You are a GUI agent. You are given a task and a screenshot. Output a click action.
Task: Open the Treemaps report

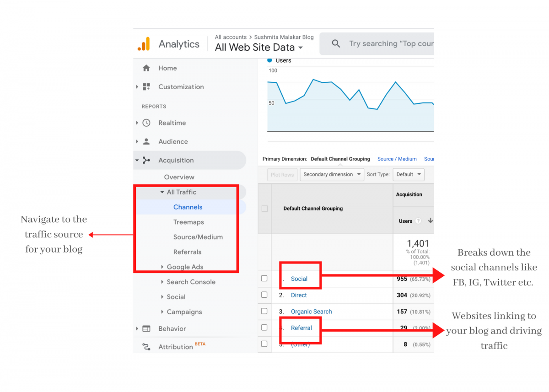pyautogui.click(x=188, y=222)
